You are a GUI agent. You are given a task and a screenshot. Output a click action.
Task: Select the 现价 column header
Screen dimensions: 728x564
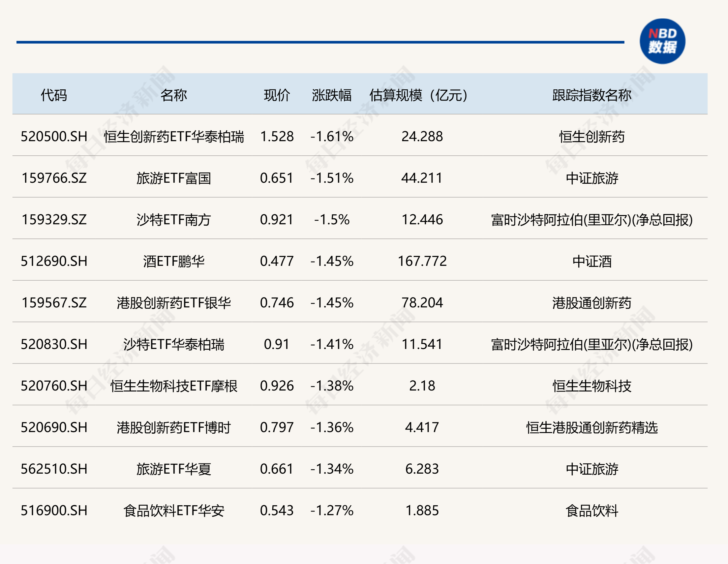click(277, 95)
